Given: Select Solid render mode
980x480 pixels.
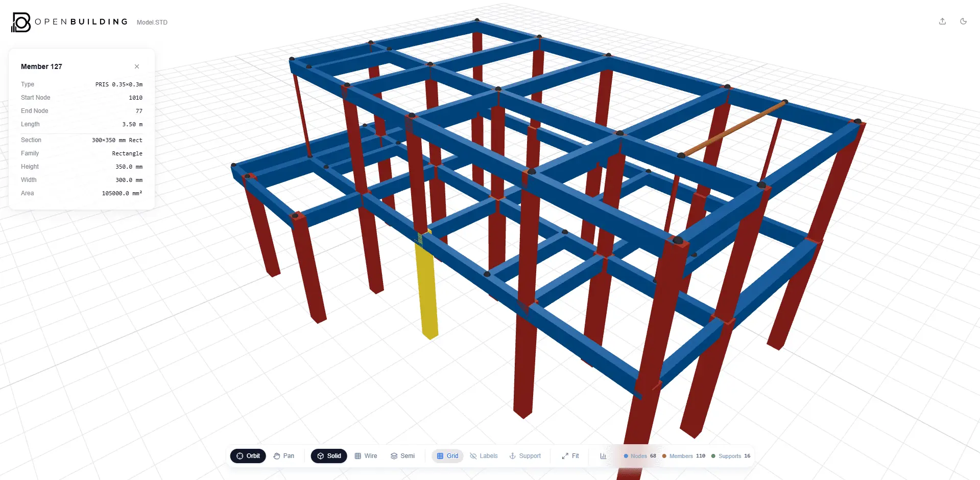Looking at the screenshot, I should point(329,456).
